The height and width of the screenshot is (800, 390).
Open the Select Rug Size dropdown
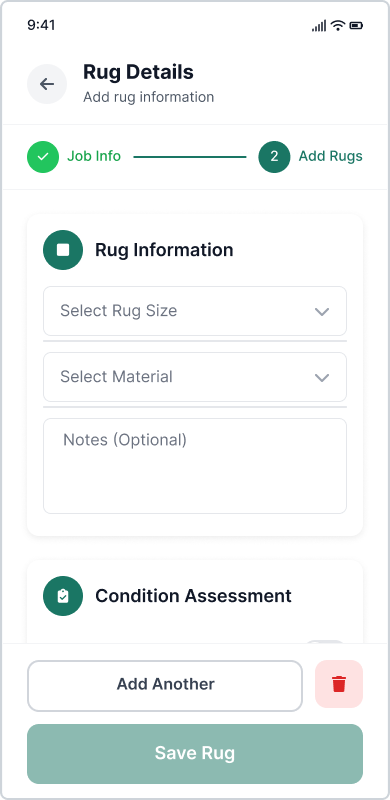point(195,311)
